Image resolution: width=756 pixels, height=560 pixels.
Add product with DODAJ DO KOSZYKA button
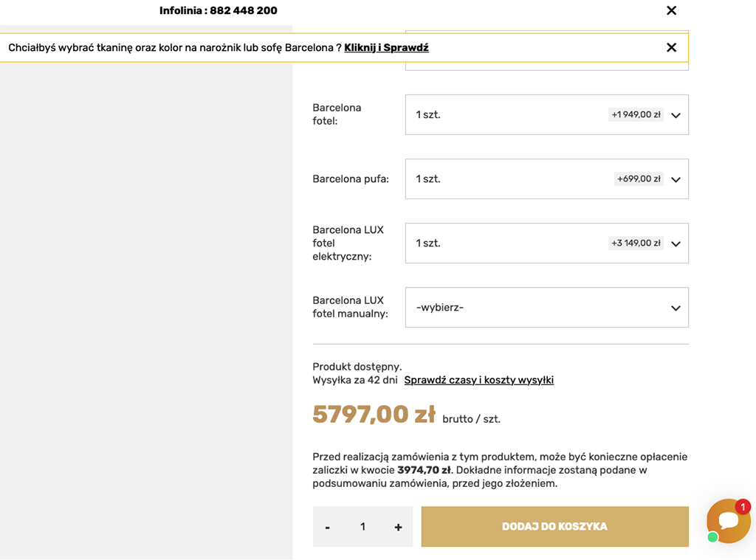[x=554, y=526]
